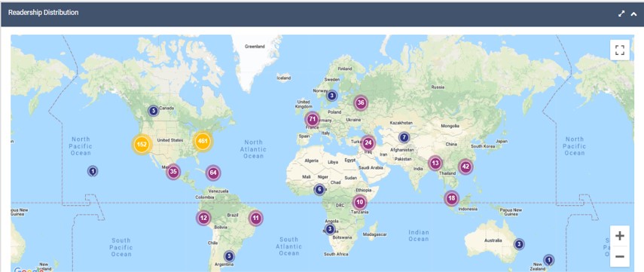The height and width of the screenshot is (272, 644).
Task: Click the Madagascar map label
Action: 376,234
